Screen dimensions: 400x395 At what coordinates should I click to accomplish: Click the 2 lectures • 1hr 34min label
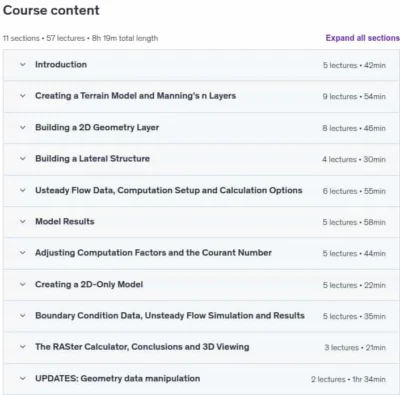point(348,379)
